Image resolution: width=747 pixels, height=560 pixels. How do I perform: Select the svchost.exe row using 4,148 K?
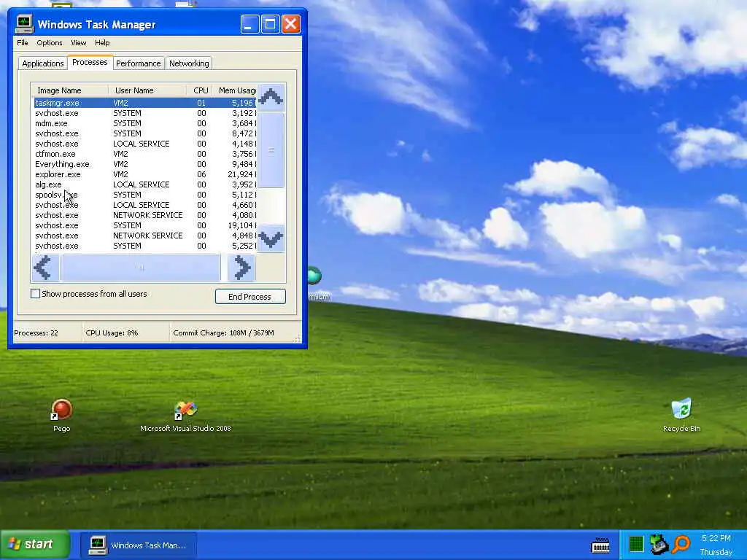[x=145, y=144]
